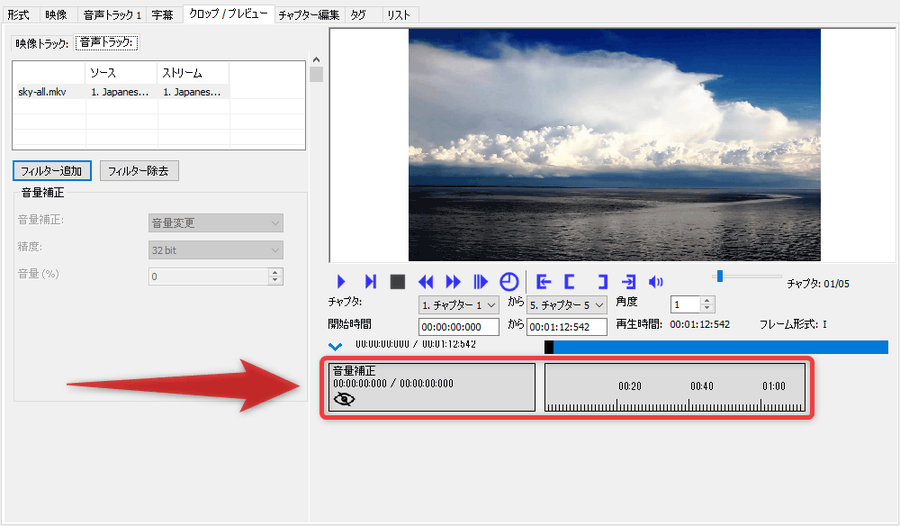Stop playback with the square stop icon
Viewport: 900px width, 526px height.
[x=397, y=281]
